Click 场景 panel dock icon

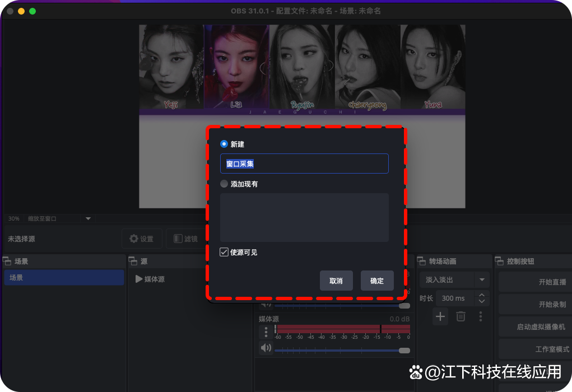point(8,261)
